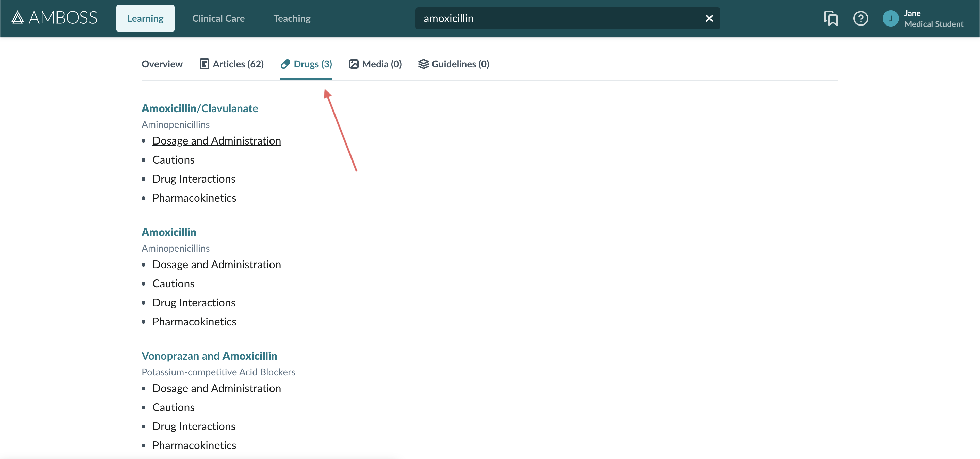Image resolution: width=980 pixels, height=459 pixels.
Task: Open Drug Interactions under Vonoprazan and Amoxicillin
Action: [x=194, y=426]
